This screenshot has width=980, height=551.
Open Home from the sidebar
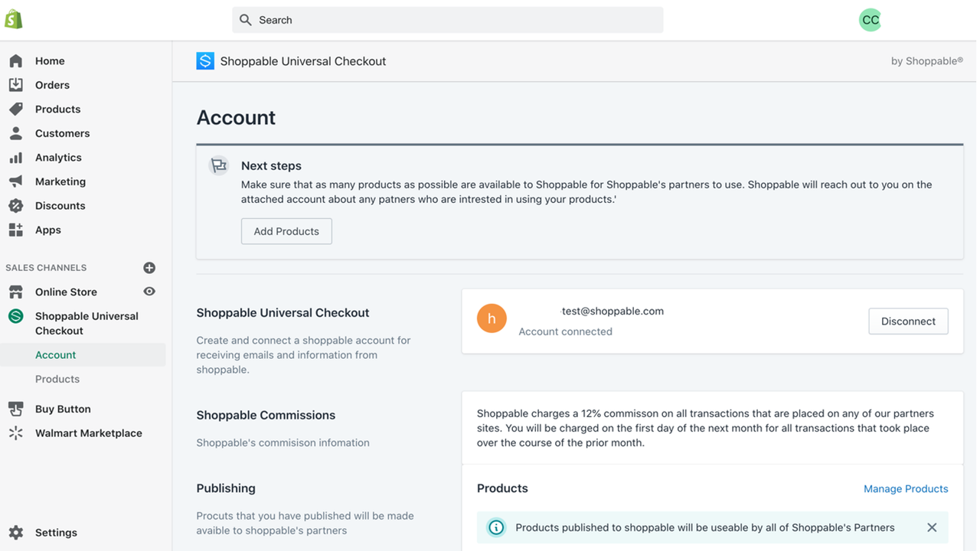[49, 61]
